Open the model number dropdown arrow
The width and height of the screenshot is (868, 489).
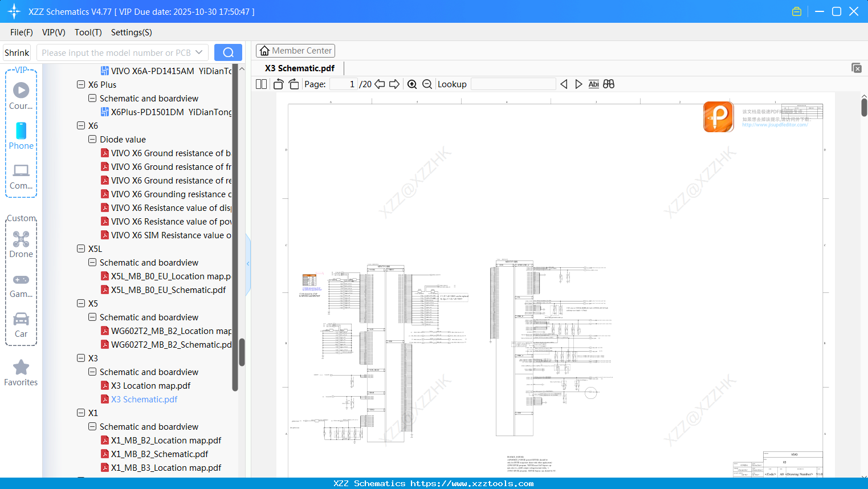coord(199,52)
